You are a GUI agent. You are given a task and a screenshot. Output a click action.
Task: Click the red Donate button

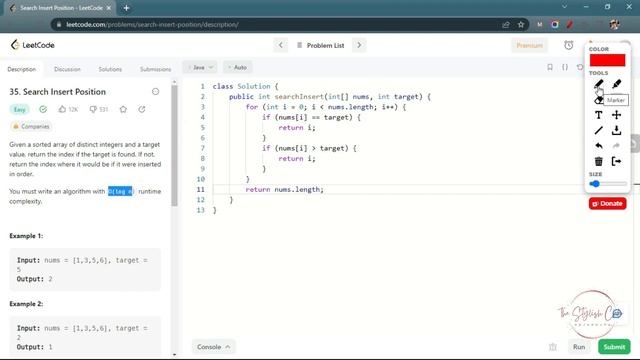pos(607,203)
